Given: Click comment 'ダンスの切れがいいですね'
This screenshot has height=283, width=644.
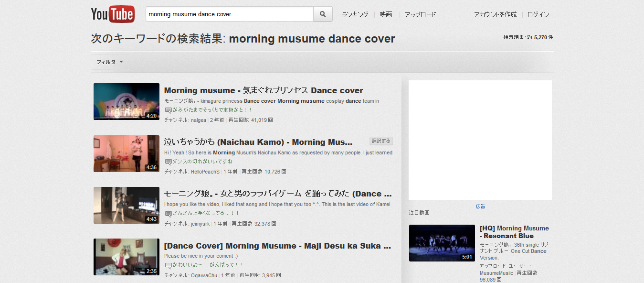Looking at the screenshot, I should point(202,162).
